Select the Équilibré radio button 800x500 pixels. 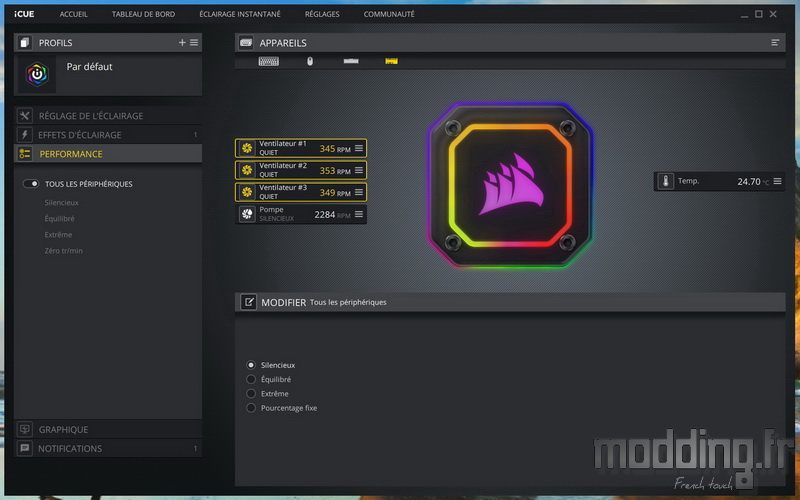pyautogui.click(x=251, y=379)
